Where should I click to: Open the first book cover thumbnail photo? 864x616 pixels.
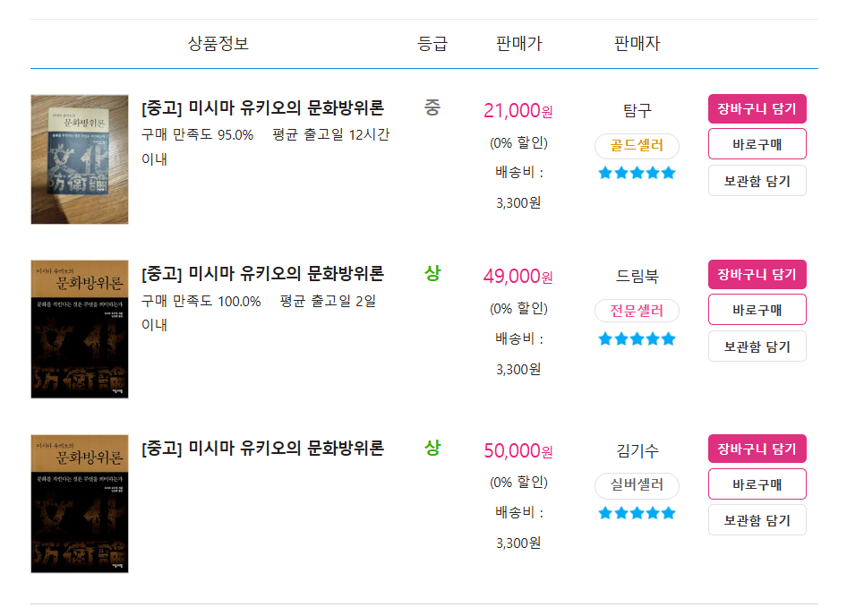[x=80, y=159]
